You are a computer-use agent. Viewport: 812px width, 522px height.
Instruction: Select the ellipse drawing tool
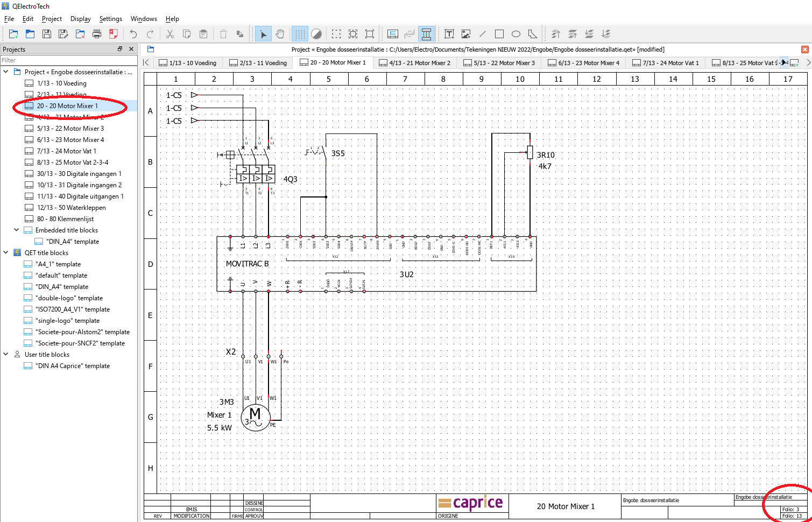[516, 34]
